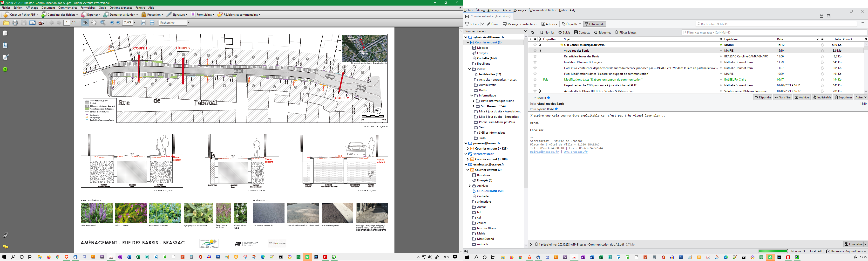Collapse the Informatique folder tree

(471, 96)
